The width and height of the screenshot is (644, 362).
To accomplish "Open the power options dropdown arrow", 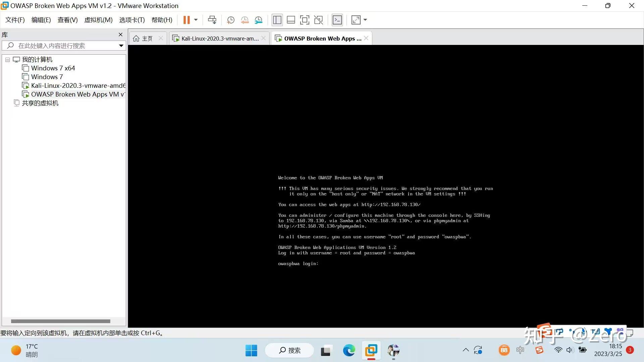I will [x=196, y=20].
